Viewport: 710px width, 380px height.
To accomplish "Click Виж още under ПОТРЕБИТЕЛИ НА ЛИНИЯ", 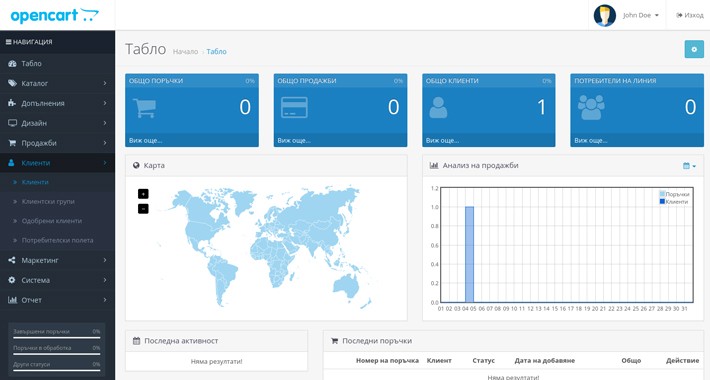I will coord(591,141).
